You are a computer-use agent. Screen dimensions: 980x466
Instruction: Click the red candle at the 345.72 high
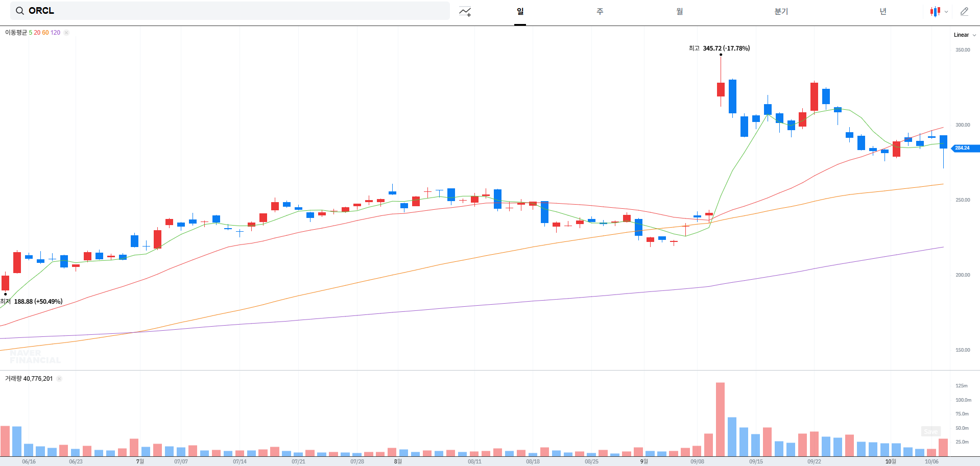[x=721, y=89]
